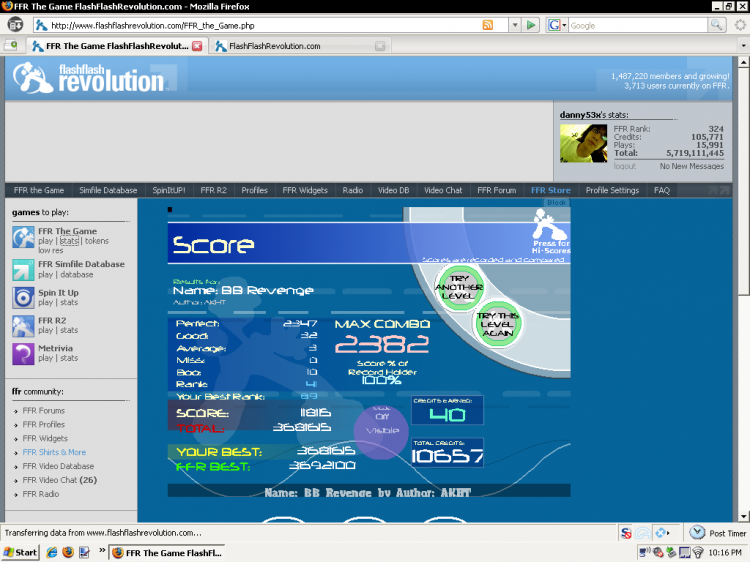Screen dimensions: 750x562
Task: Open the FFR Store nav item
Action: 551,190
